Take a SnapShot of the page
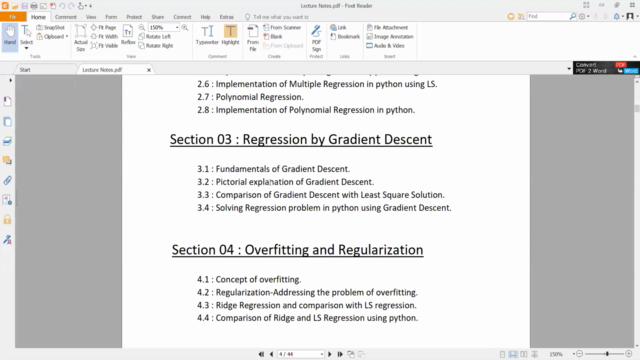The width and height of the screenshot is (640, 360). [x=51, y=27]
